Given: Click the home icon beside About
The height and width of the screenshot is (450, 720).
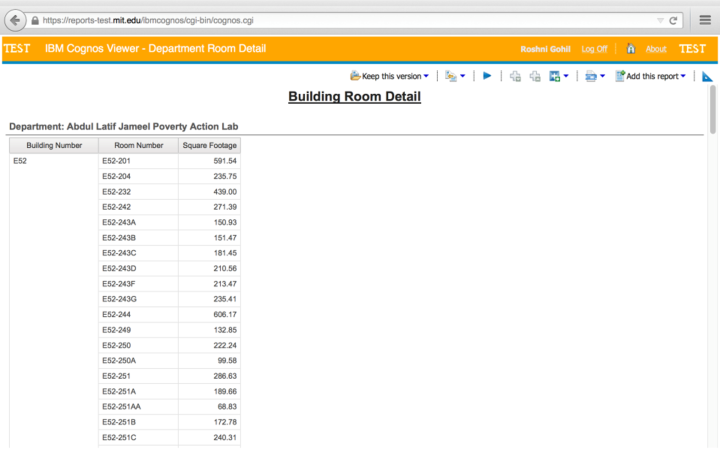Looking at the screenshot, I should tap(631, 48).
